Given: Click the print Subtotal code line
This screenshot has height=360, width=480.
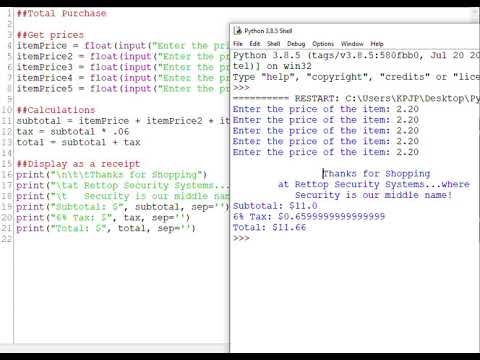Looking at the screenshot, I should 123,207.
